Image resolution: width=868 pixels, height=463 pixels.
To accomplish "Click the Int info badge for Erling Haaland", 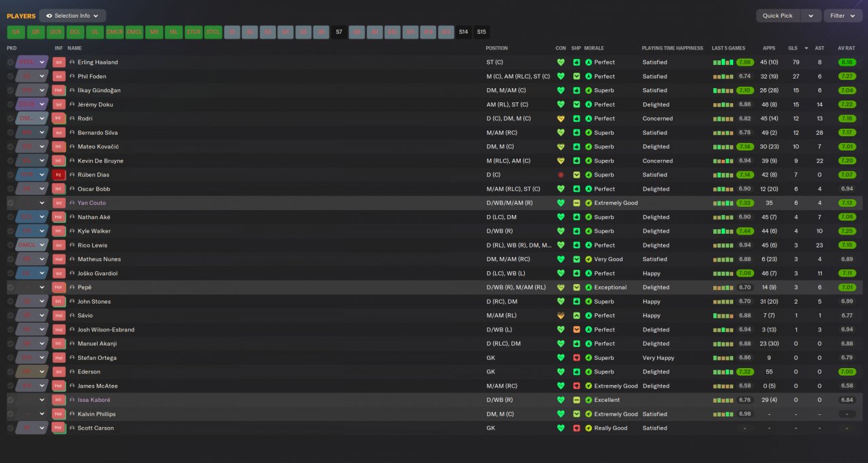I will 59,62.
